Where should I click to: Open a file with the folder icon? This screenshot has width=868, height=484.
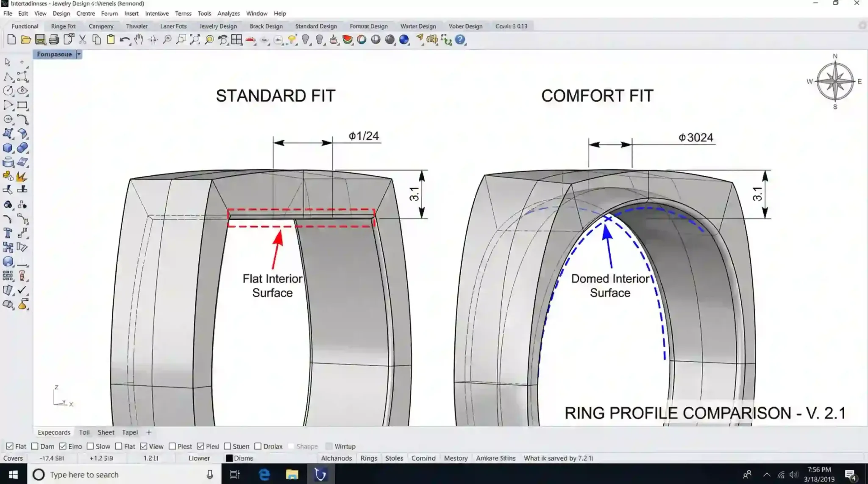(26, 40)
